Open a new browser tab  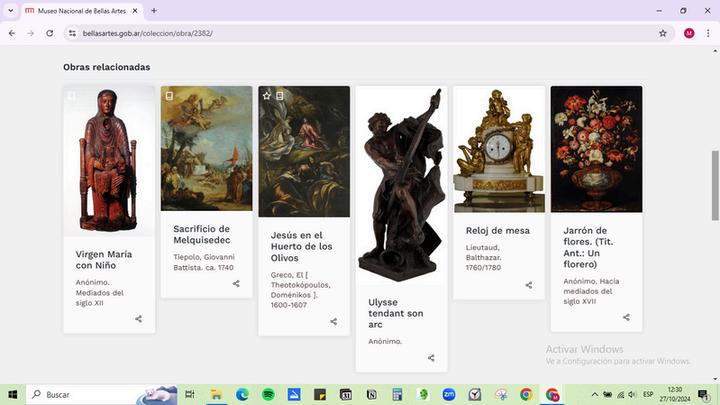(154, 11)
